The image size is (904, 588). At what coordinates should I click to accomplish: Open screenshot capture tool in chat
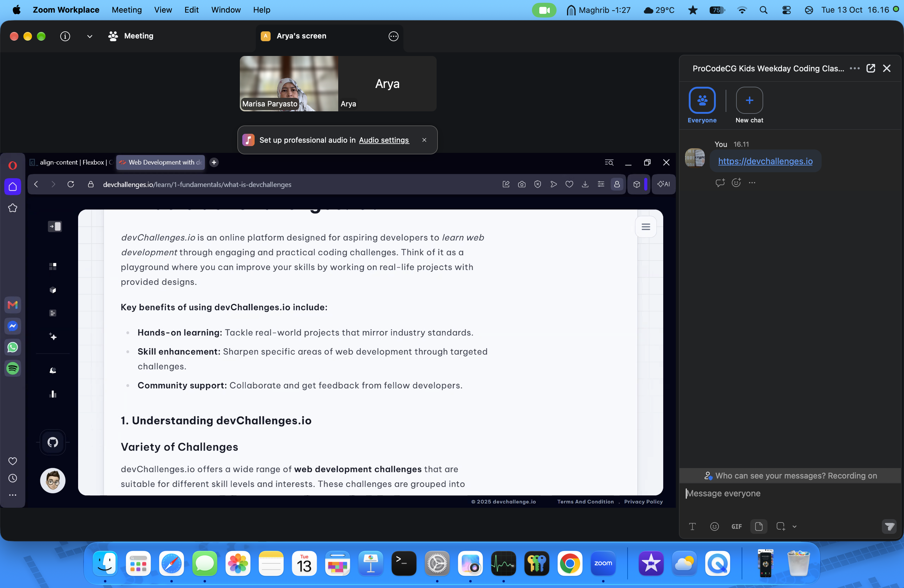pyautogui.click(x=781, y=526)
